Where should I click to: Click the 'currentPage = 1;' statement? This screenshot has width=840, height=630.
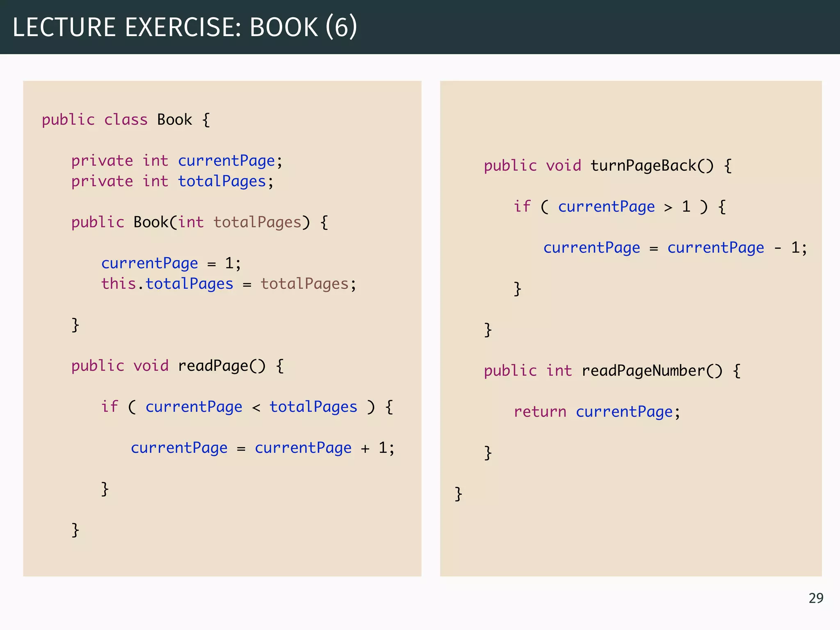pyautogui.click(x=171, y=263)
